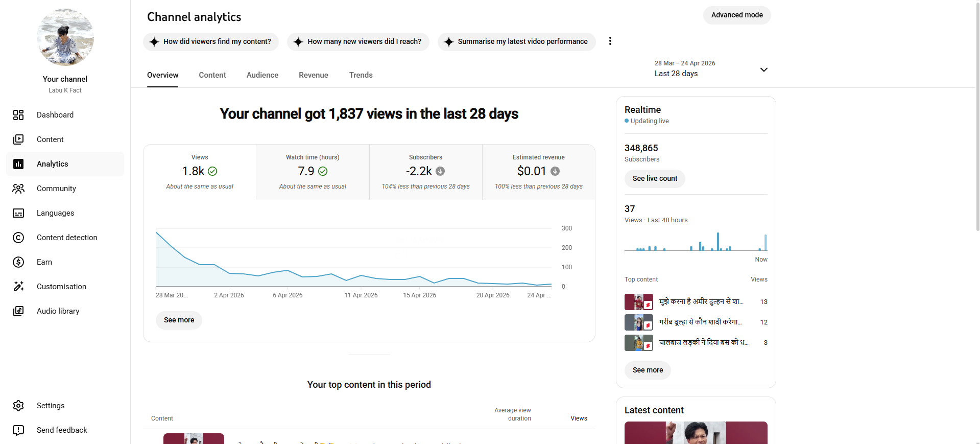
Task: Click the down-arrow icon beside Estimated revenue
Action: pos(555,171)
